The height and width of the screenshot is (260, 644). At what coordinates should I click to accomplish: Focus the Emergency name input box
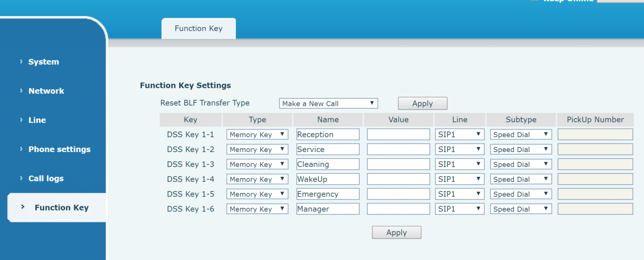pyautogui.click(x=327, y=194)
